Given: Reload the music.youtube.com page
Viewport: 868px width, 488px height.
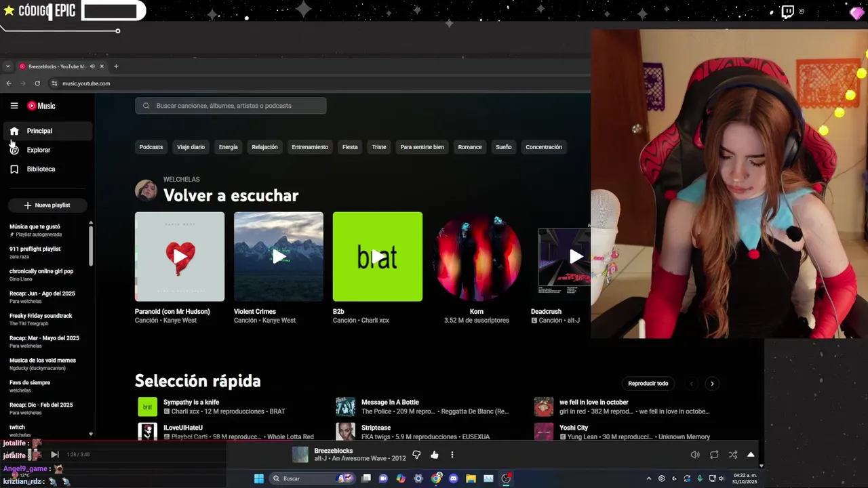Looking at the screenshot, I should point(37,83).
